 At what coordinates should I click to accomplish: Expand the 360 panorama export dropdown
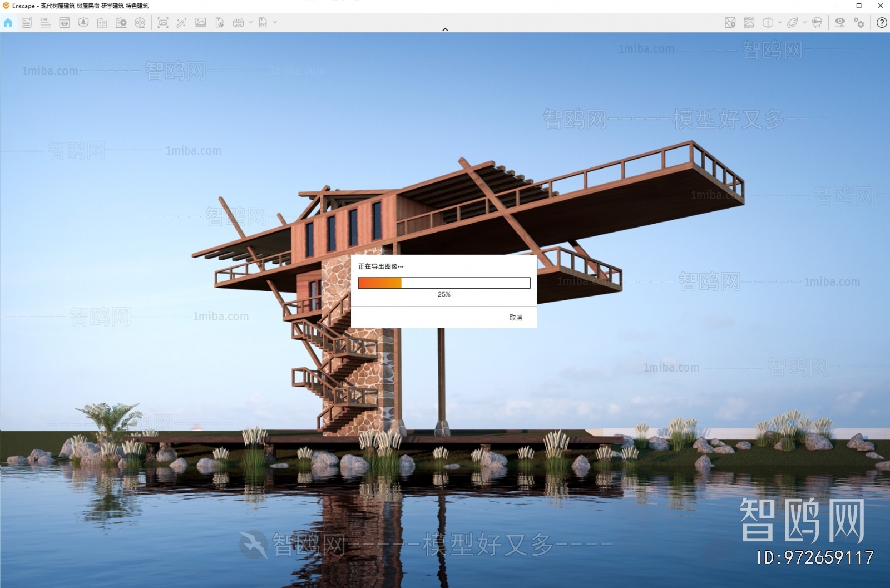(x=250, y=23)
